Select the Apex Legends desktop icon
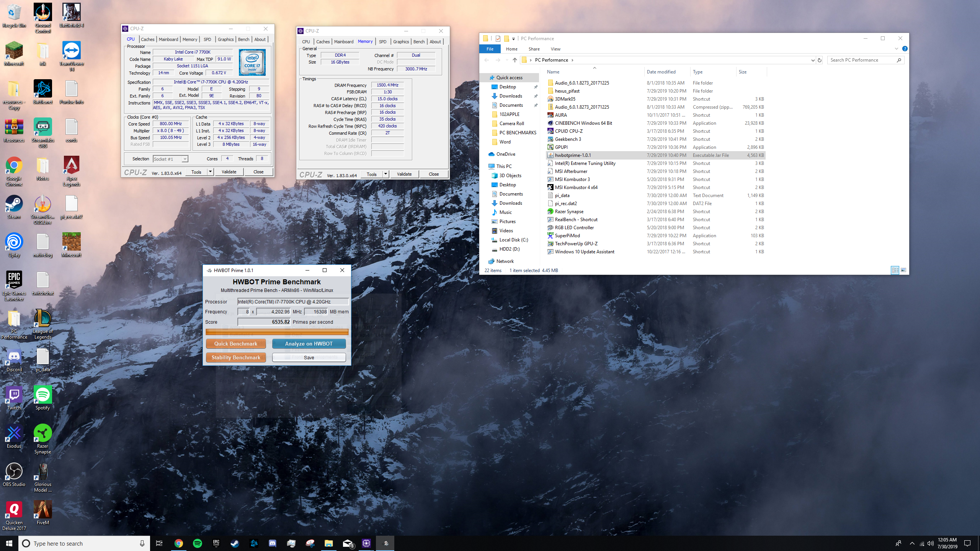The image size is (980, 551). [71, 171]
